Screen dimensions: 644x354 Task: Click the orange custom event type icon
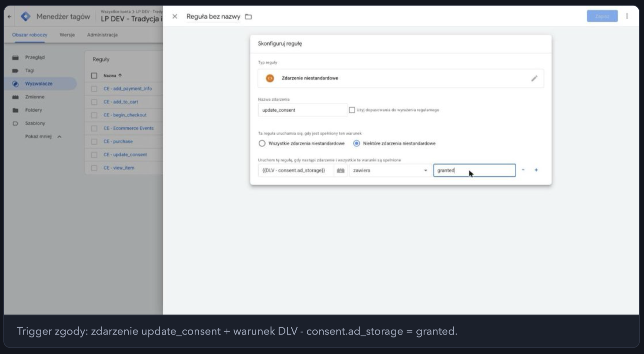click(x=270, y=78)
